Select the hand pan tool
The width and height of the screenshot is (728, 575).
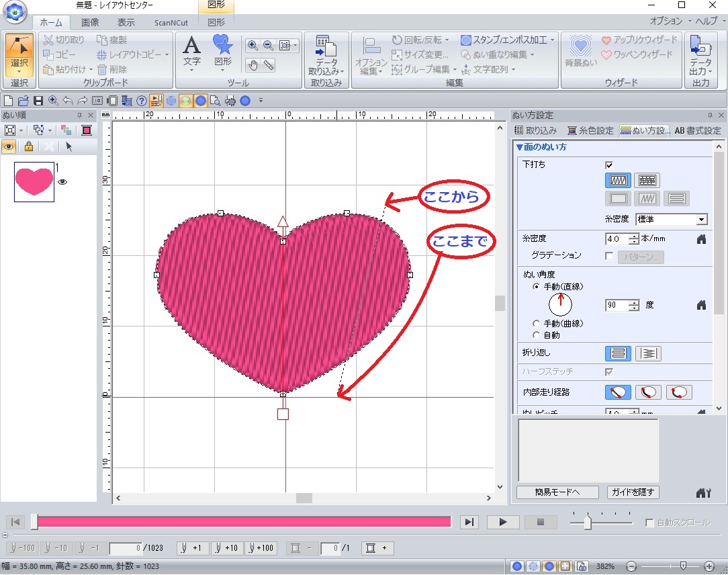tap(253, 65)
